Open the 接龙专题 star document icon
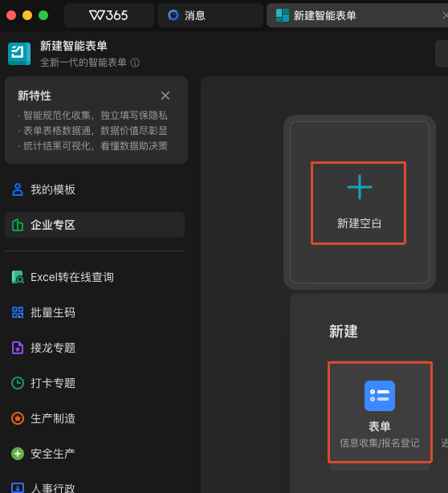The height and width of the screenshot is (493, 448). tap(18, 348)
